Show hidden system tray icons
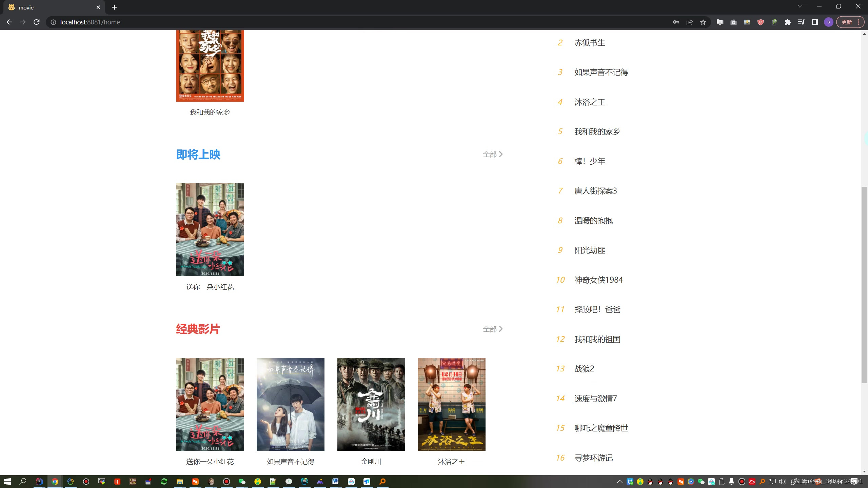The height and width of the screenshot is (488, 868). tap(619, 482)
